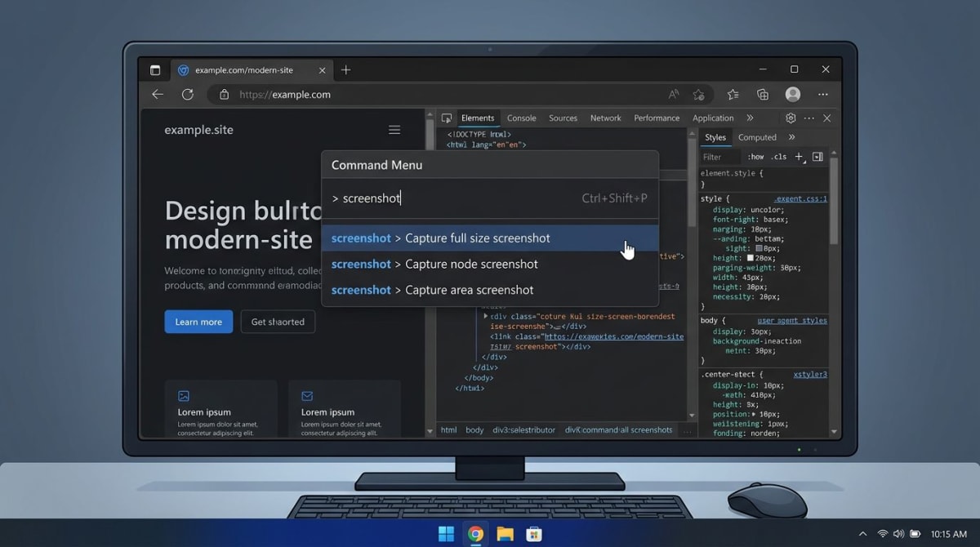Click the browser back arrow

point(158,95)
